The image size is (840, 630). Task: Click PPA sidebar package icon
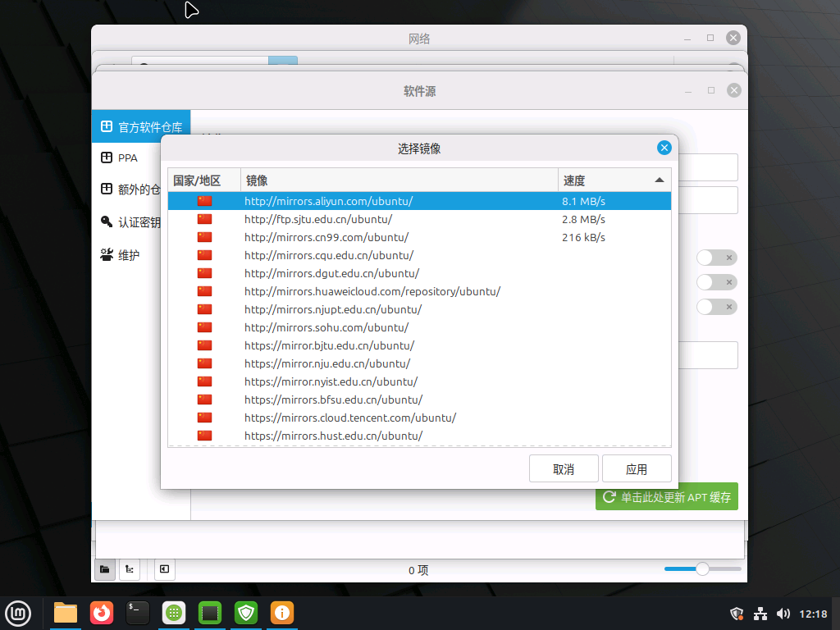click(107, 157)
